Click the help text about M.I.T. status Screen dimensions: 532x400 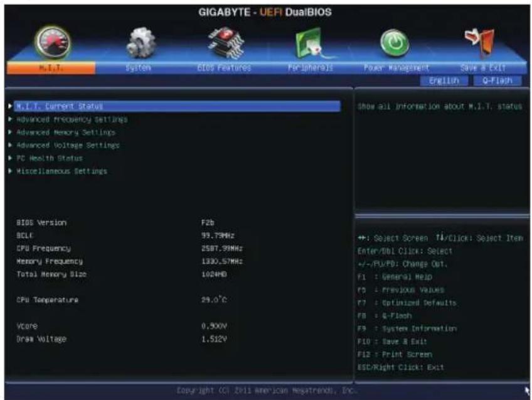coord(440,107)
